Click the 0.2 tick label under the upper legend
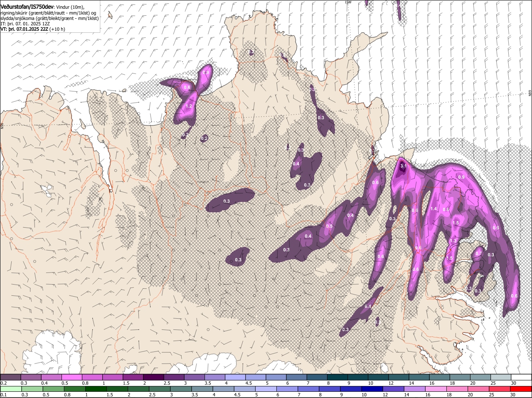Viewport: 532px width, 398px height. coord(3,383)
